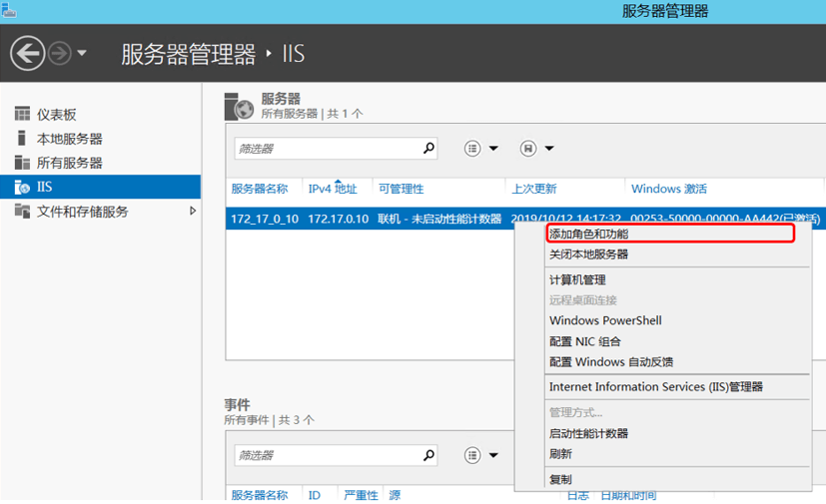Sort by 可管理性 column header
The height and width of the screenshot is (504, 826).
pyautogui.click(x=401, y=189)
